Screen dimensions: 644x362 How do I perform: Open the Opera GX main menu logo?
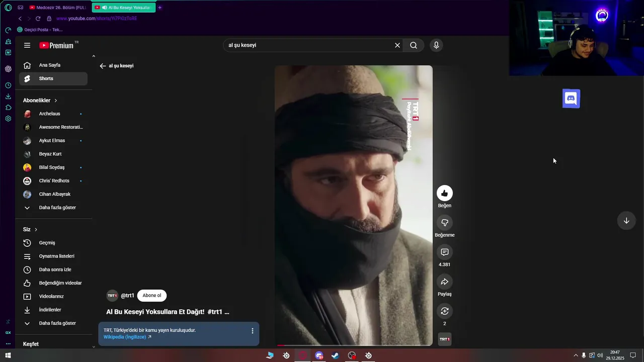(8, 8)
